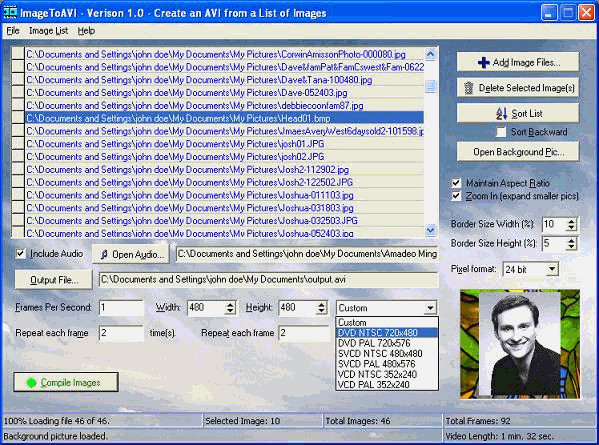This screenshot has height=445, width=599.
Task: Click Open Background Pic button
Action: [x=518, y=152]
